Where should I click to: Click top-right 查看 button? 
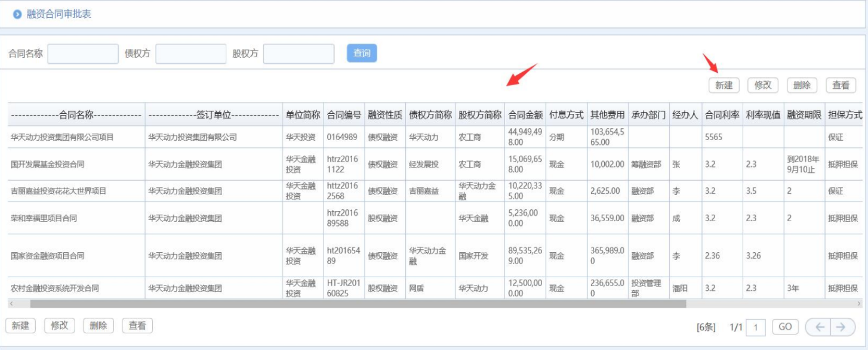point(841,85)
